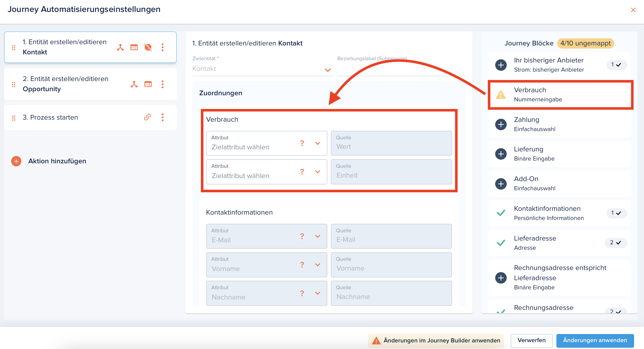Viewport: 644px width, 349px height.
Task: Click the table icon on Kontakt action
Action: [134, 47]
